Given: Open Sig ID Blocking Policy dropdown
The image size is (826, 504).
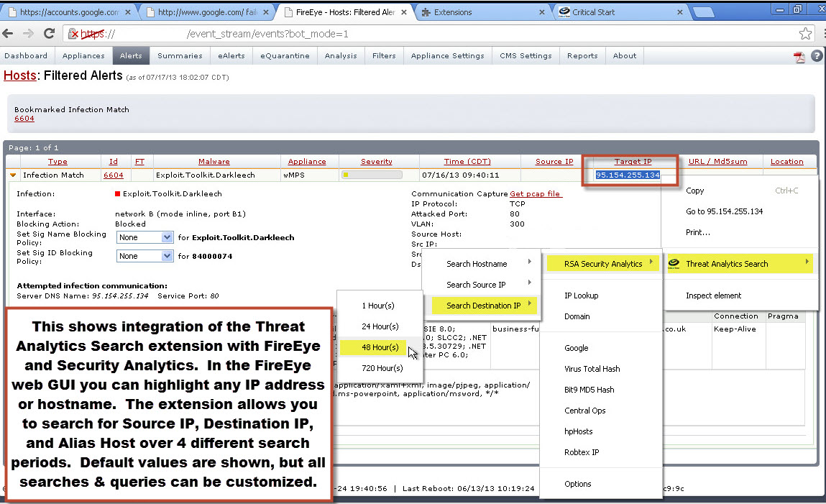Looking at the screenshot, I should tap(145, 256).
